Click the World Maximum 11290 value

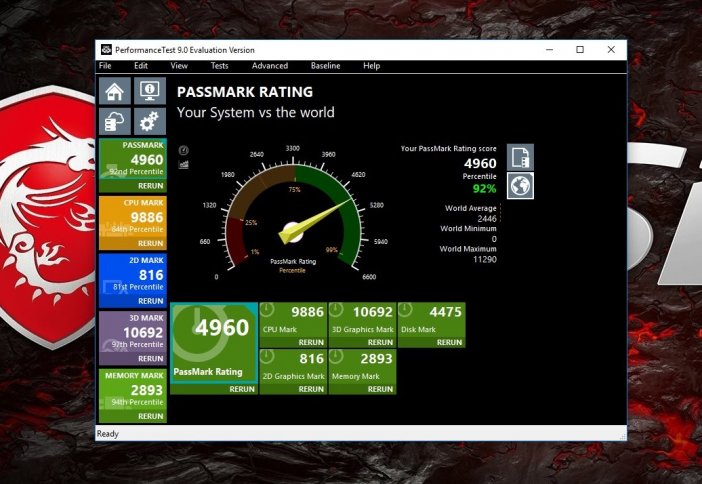tap(485, 259)
